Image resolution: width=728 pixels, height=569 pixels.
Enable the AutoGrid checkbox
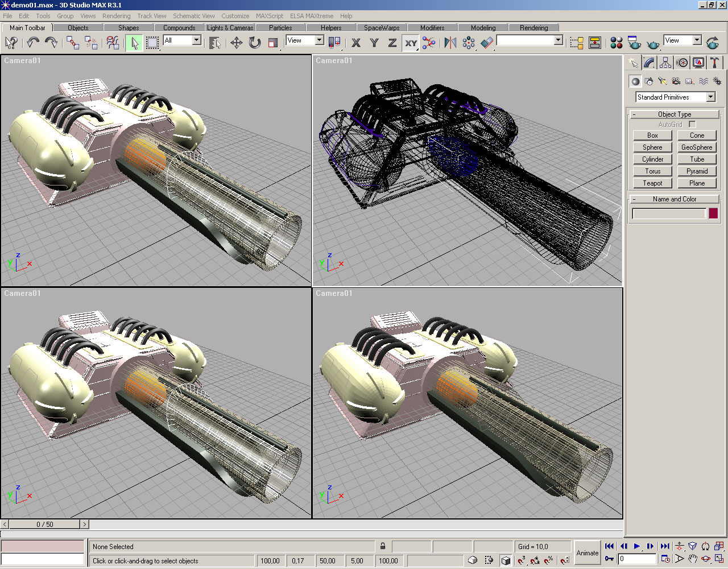click(692, 124)
